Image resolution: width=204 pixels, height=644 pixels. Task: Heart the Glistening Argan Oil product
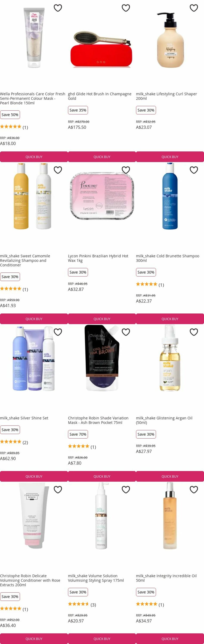point(194,332)
